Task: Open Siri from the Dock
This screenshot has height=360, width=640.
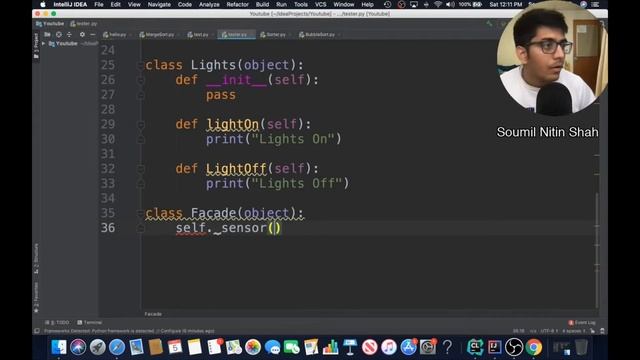Action: [x=78, y=347]
